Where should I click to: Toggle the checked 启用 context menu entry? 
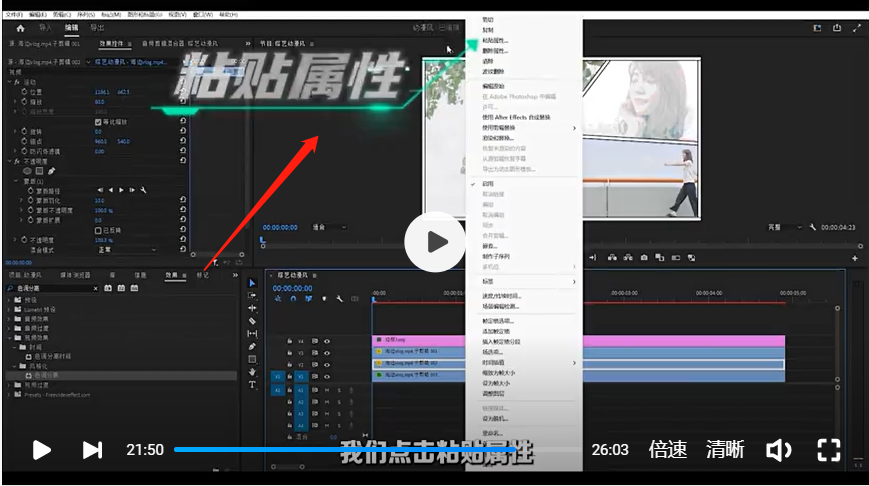coord(488,184)
